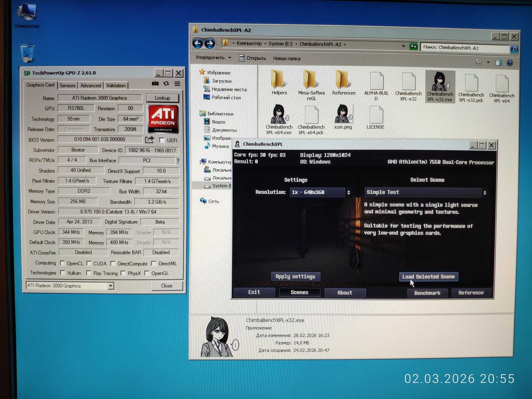Expand the System (E:) breadcrumb arrow
This screenshot has width=532, height=399.
click(x=296, y=44)
